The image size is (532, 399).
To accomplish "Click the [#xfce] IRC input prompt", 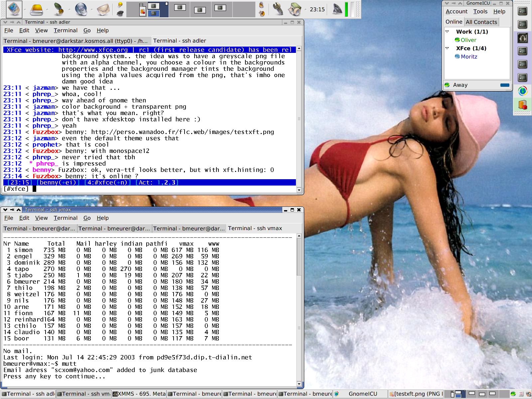I will [16, 189].
